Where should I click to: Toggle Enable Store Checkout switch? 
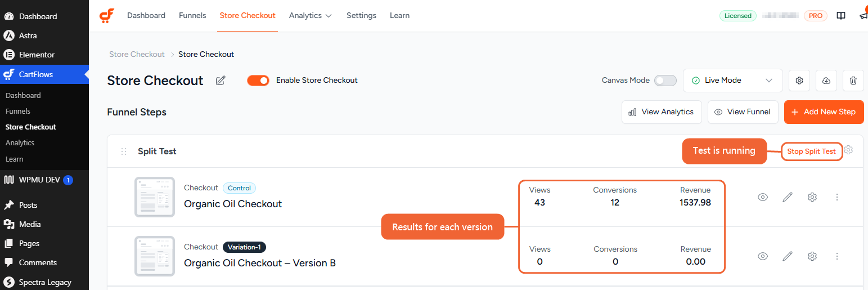coord(258,81)
